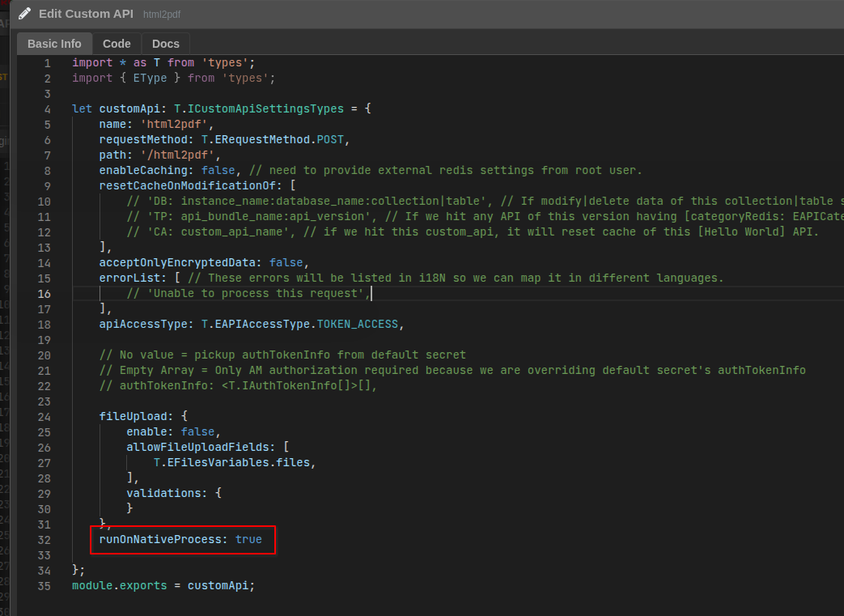Image resolution: width=844 pixels, height=616 pixels.
Task: Open the Docs tab
Action: click(x=166, y=44)
